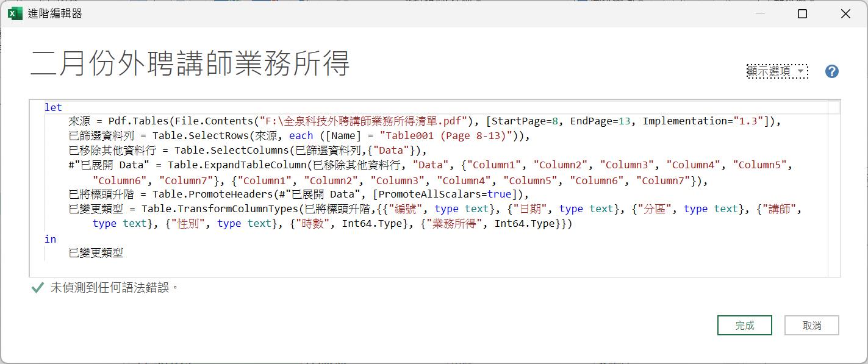Image resolution: width=868 pixels, height=364 pixels.
Task: Click the Excel icon in the title bar
Action: 15,13
